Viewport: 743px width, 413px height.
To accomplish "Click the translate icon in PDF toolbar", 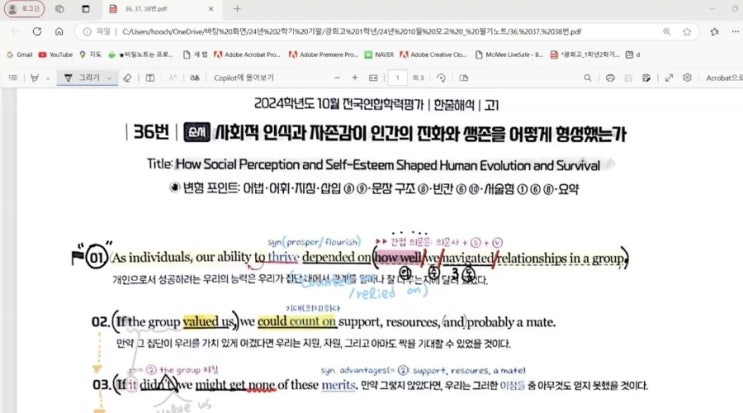I will [195, 78].
